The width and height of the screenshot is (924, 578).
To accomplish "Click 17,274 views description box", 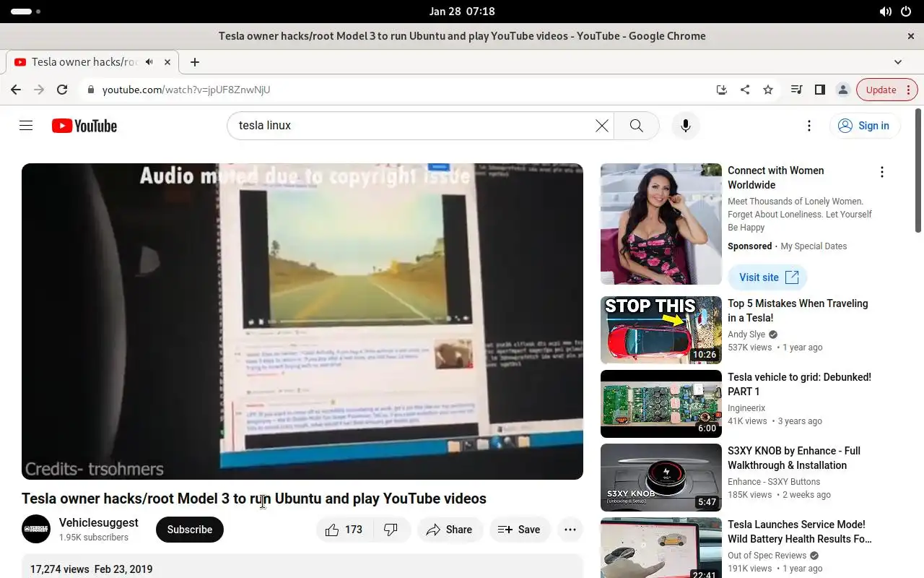I will (302, 566).
